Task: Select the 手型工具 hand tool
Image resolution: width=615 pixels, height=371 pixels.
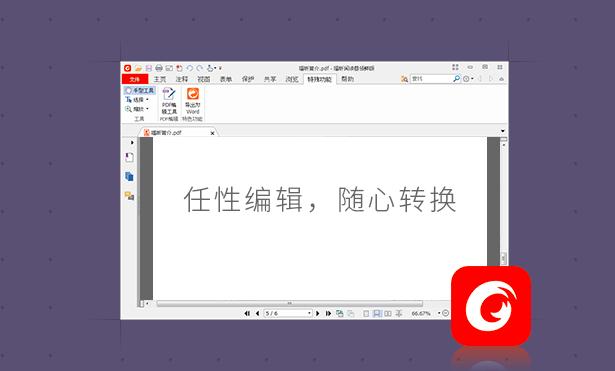Action: (x=140, y=91)
